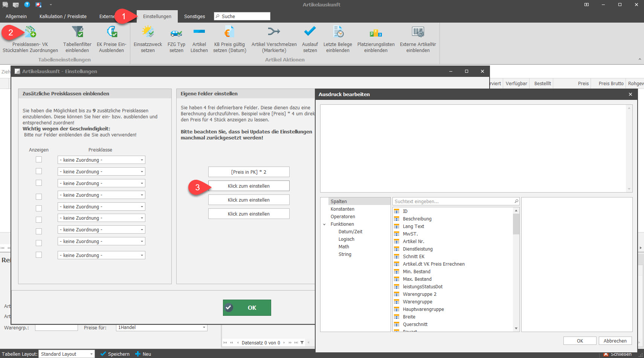The image size is (644, 358).
Task: Show Platzierungslisten einblenden
Action: click(x=376, y=39)
